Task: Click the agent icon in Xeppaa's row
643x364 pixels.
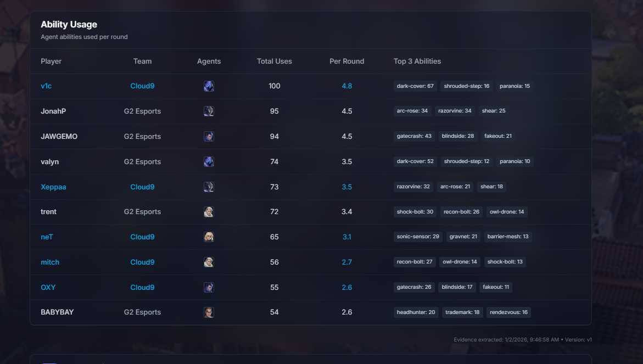Action: coord(209,187)
